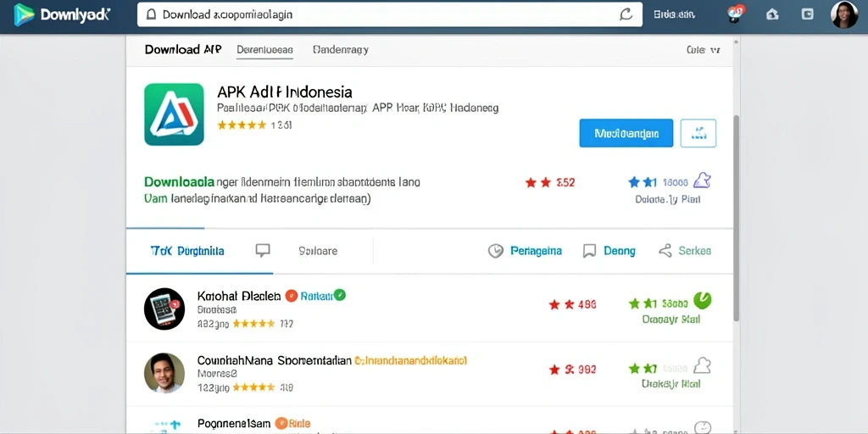This screenshot has width=868, height=434.
Task: Focus the Download search input field
Action: (x=390, y=15)
